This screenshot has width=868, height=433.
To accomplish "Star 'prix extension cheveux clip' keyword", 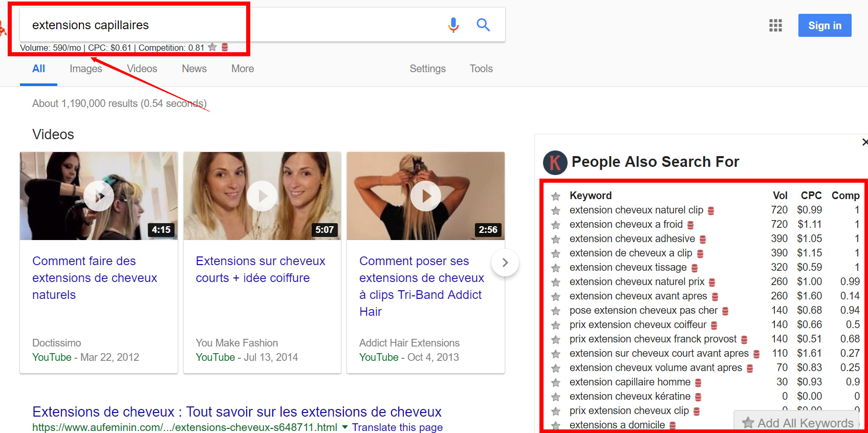I will pos(555,411).
